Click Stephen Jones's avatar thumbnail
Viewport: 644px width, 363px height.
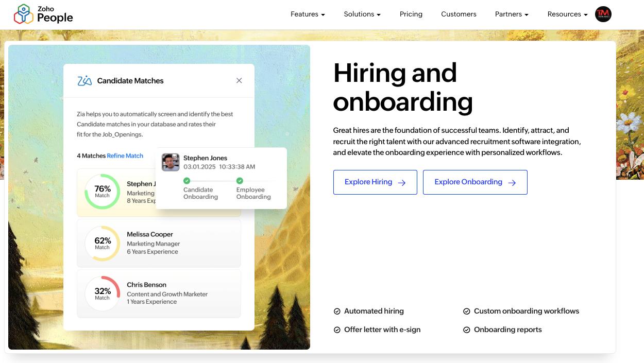point(170,162)
